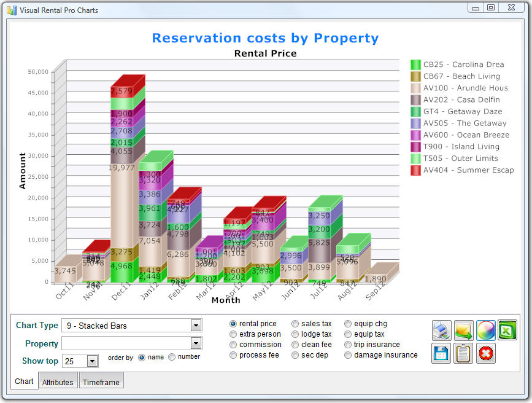Click the 5,825 segment value in Jul12
The width and height of the screenshot is (532, 403).
click(x=319, y=243)
